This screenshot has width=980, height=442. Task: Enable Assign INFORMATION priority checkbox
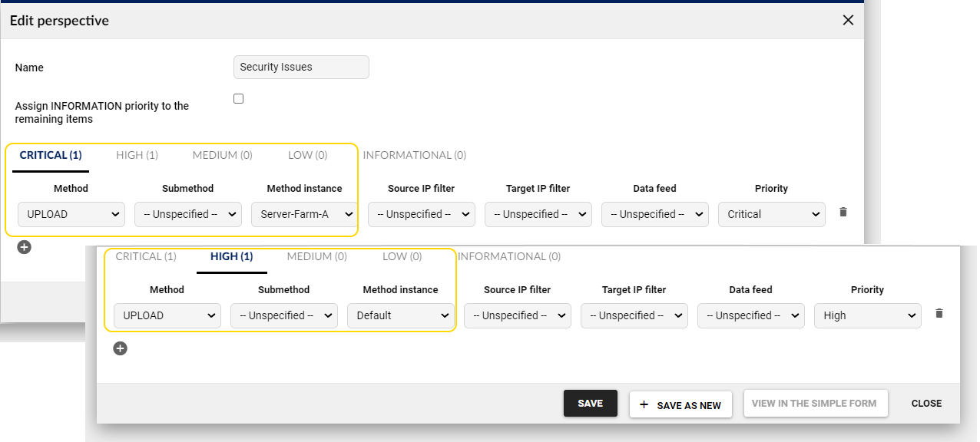(x=239, y=99)
